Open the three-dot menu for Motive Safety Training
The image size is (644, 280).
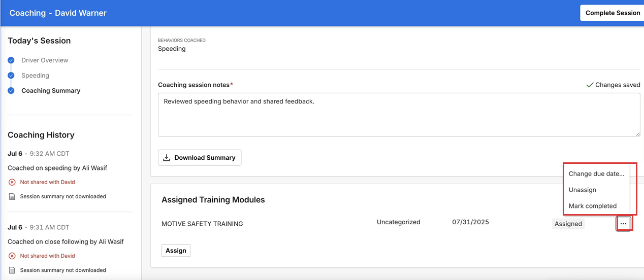[x=624, y=224]
